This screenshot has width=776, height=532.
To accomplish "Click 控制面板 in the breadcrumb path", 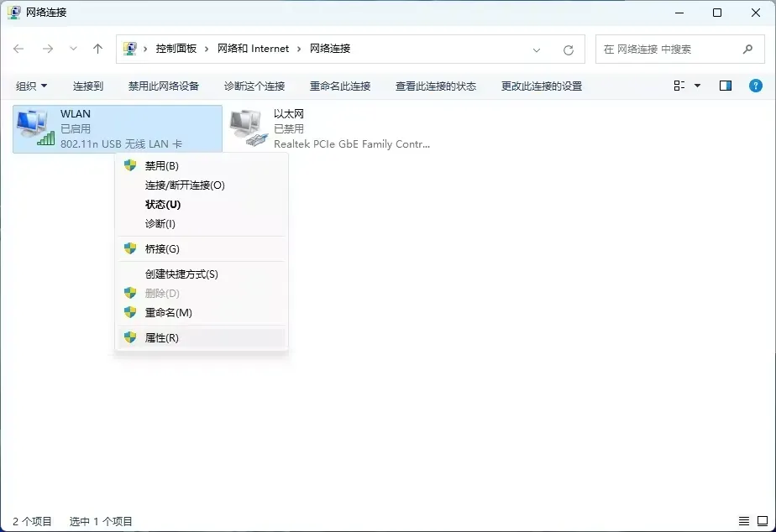I will coord(176,49).
